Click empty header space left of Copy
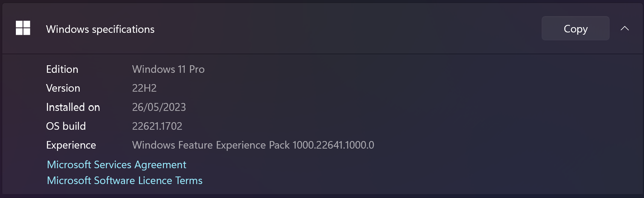The image size is (644, 198). click(340, 29)
